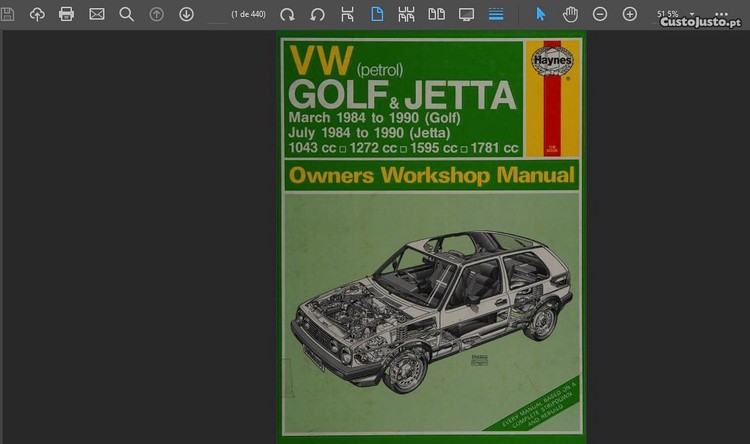
Task: Click the upload to cloud icon
Action: point(37,14)
